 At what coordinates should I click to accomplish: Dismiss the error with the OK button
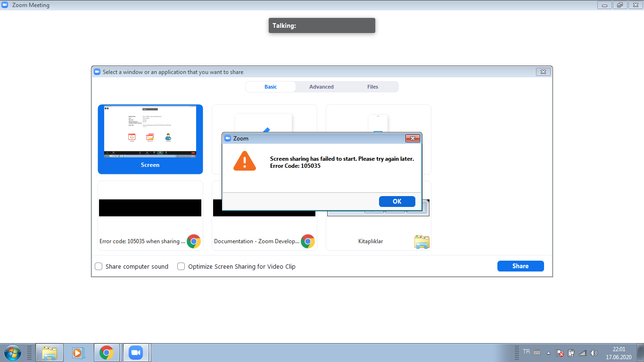(x=397, y=201)
